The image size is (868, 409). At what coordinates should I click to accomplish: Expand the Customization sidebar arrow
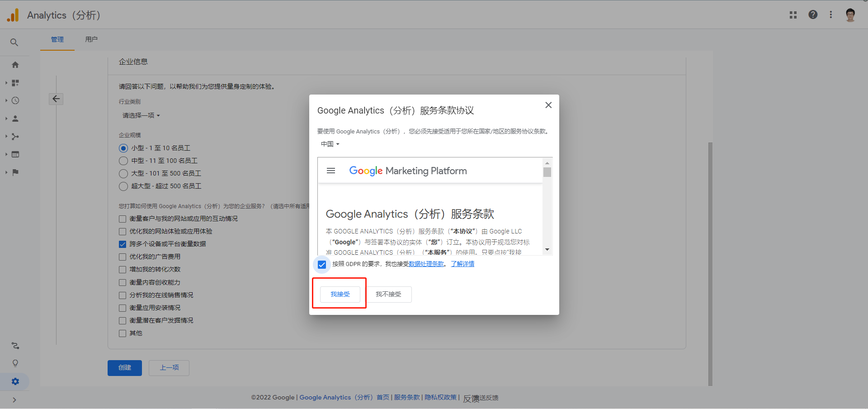tap(6, 83)
